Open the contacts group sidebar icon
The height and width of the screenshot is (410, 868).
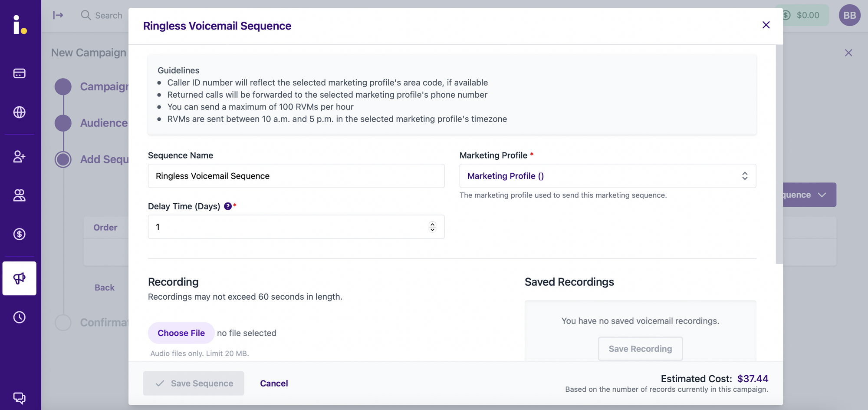(20, 195)
